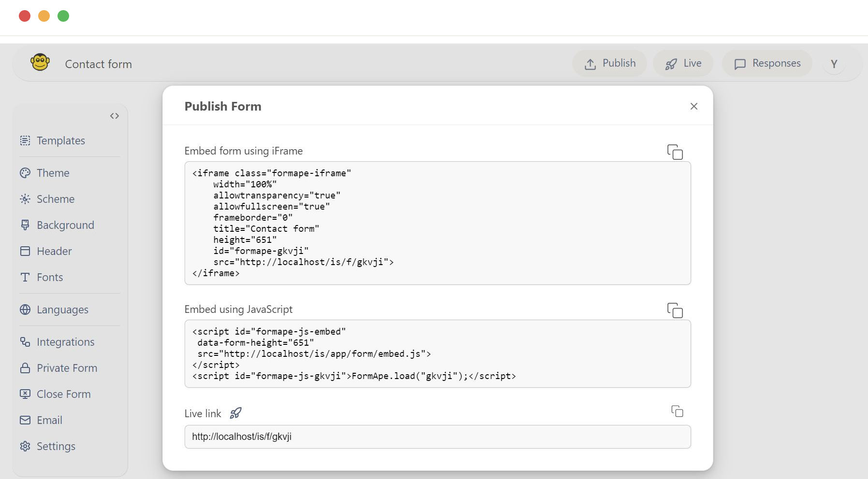Open live form via rocket icon

pyautogui.click(x=235, y=413)
